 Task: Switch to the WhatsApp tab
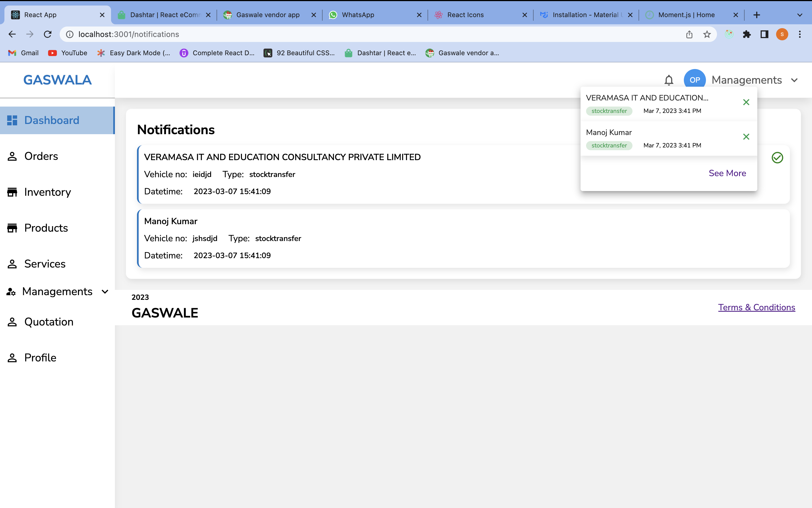point(358,15)
